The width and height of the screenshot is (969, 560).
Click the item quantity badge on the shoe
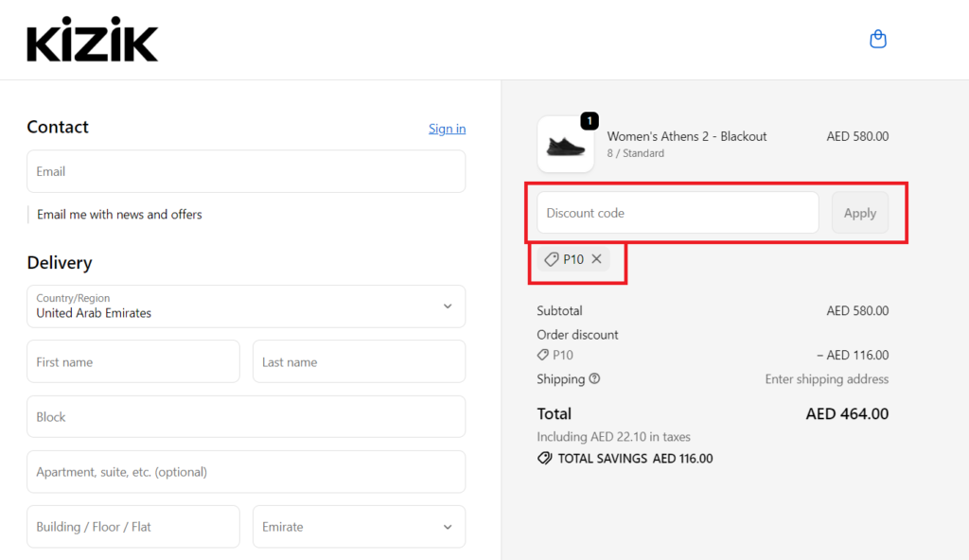[x=590, y=120]
